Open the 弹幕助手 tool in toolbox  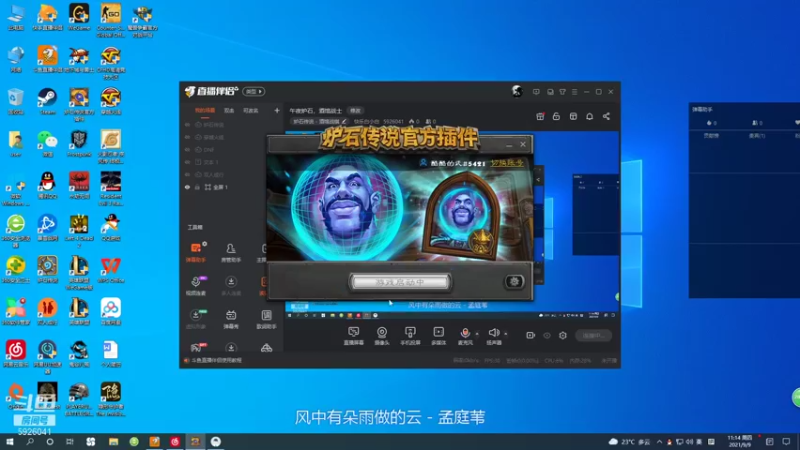point(196,252)
